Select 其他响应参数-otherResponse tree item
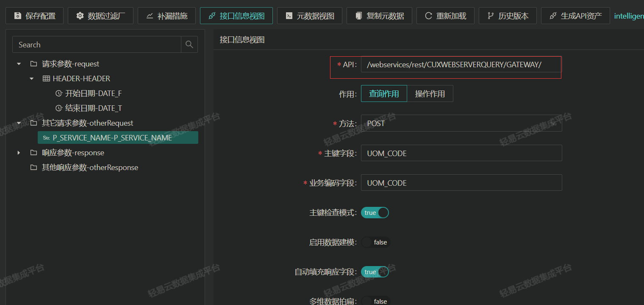Image resolution: width=644 pixels, height=305 pixels. (x=90, y=168)
